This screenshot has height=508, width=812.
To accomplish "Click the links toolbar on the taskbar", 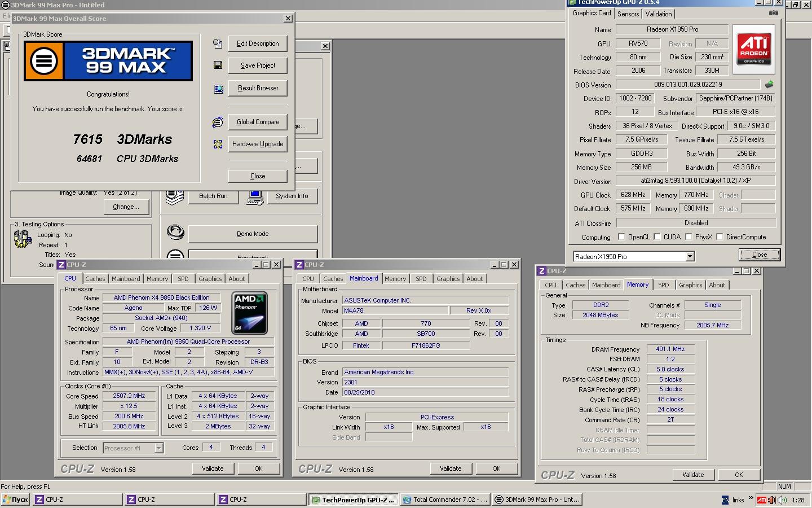I will [738, 500].
